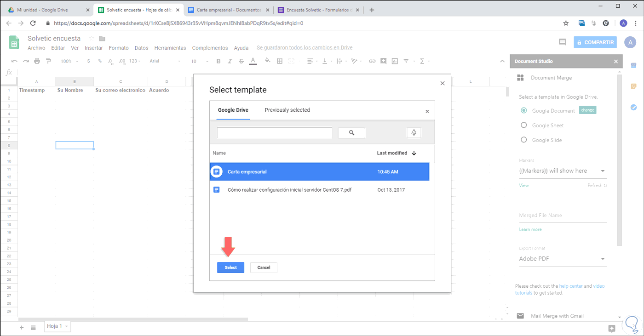Select the Google Slide radio button
Image resolution: width=644 pixels, height=336 pixels.
(x=523, y=140)
